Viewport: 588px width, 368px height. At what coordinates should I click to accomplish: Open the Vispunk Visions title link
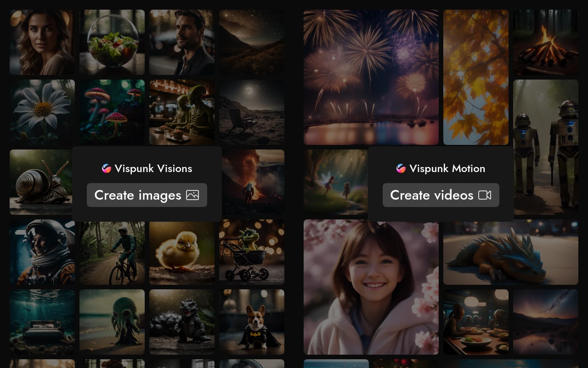coord(153,168)
